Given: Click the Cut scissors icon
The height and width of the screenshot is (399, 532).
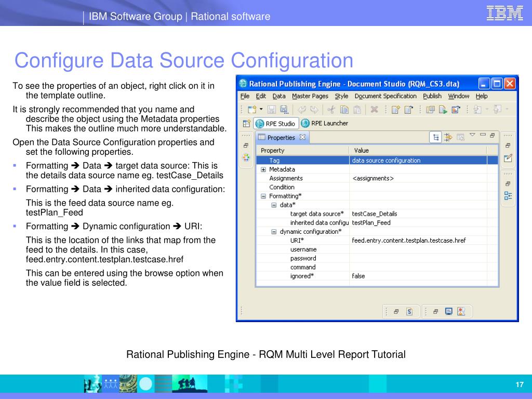Looking at the screenshot, I should [331, 109].
